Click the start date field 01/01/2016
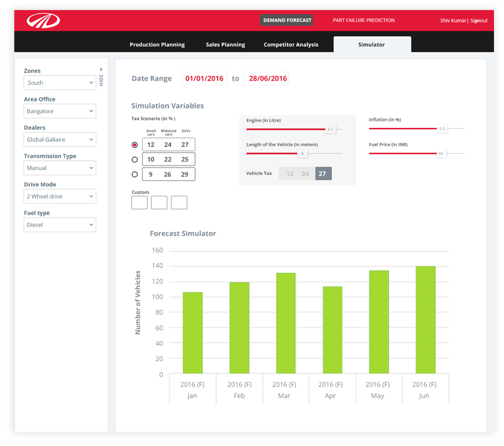 (x=205, y=78)
